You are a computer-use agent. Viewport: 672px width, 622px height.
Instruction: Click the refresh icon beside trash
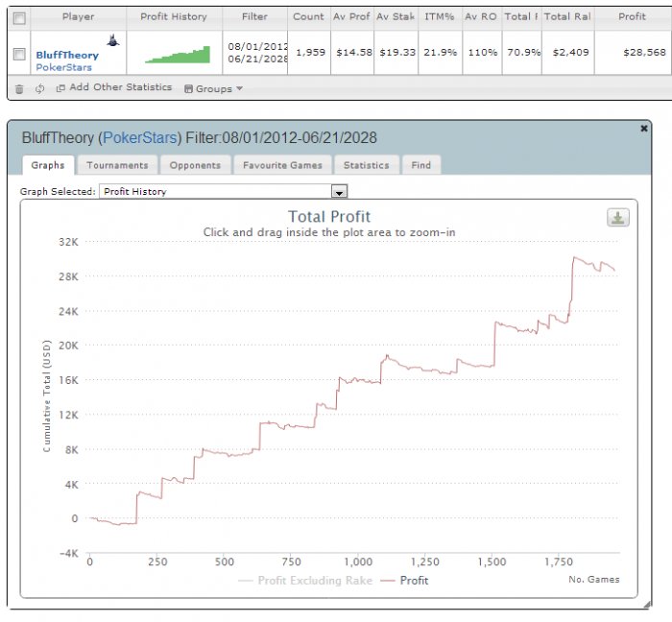click(40, 88)
